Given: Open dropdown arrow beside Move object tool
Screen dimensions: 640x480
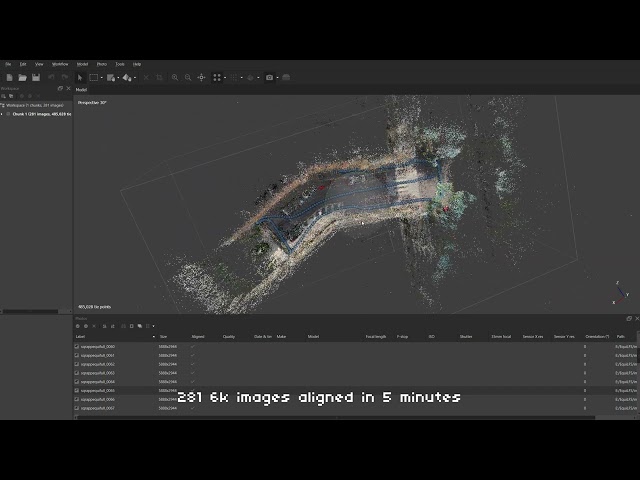Looking at the screenshot, I should [x=135, y=78].
